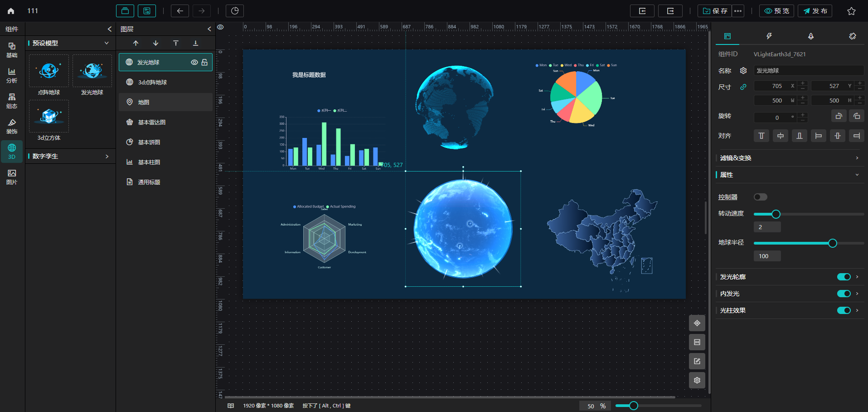The height and width of the screenshot is (412, 868).
Task: Select the 基本雷达图 layer
Action: (165, 122)
